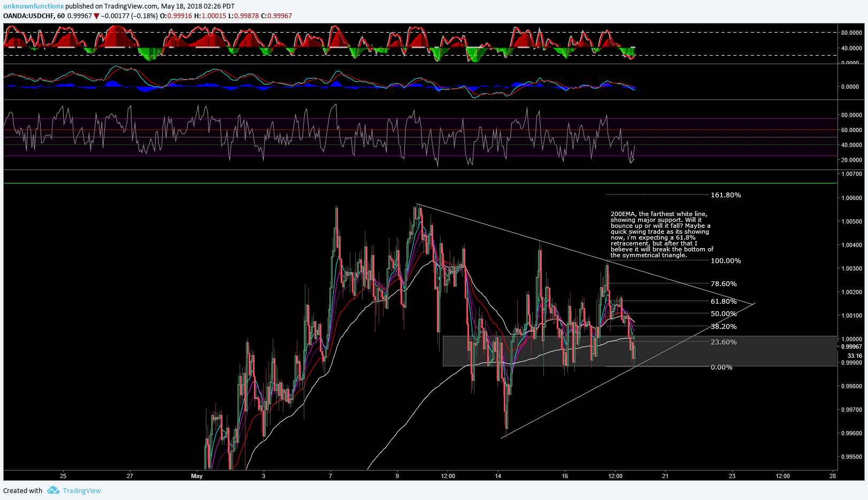Select the 161.80% Fibonacci level label
Viewport: 868px width, 500px height.
pos(726,195)
